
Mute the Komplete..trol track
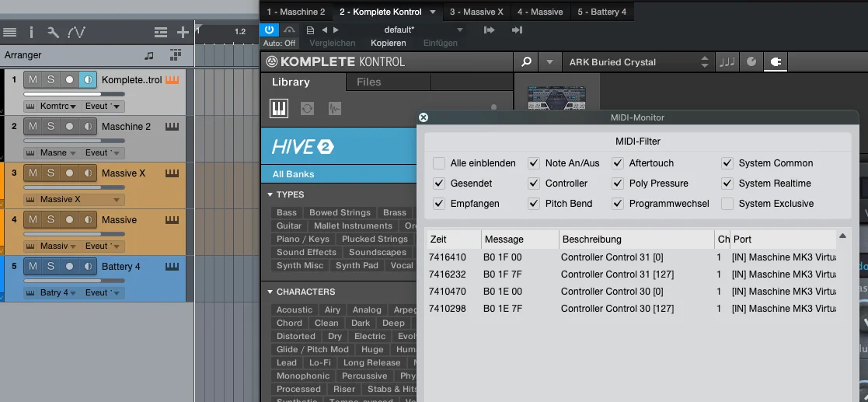click(x=33, y=80)
